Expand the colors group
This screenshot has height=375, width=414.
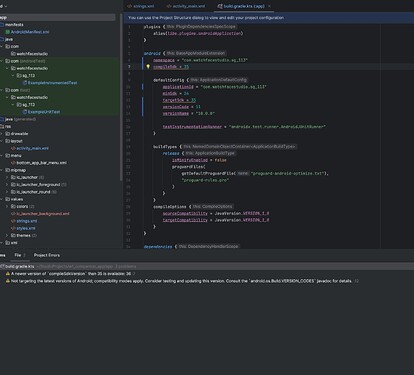pyautogui.click(x=7, y=207)
